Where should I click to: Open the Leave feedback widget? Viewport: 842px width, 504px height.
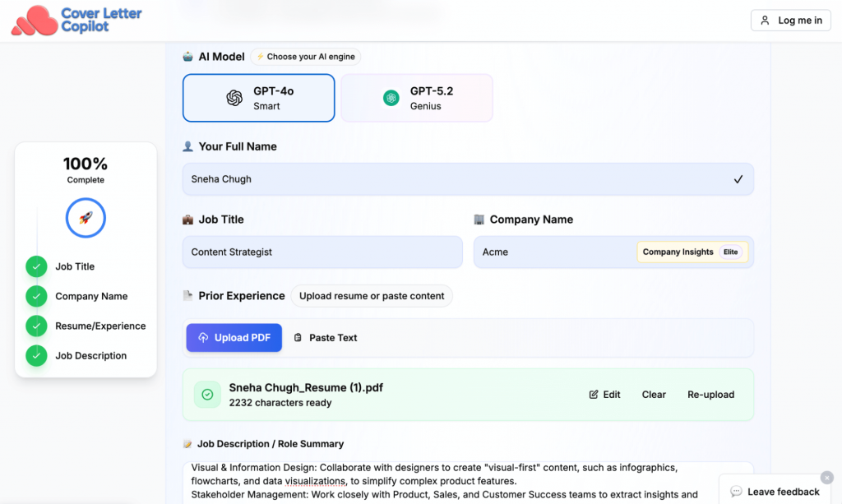[x=775, y=492]
